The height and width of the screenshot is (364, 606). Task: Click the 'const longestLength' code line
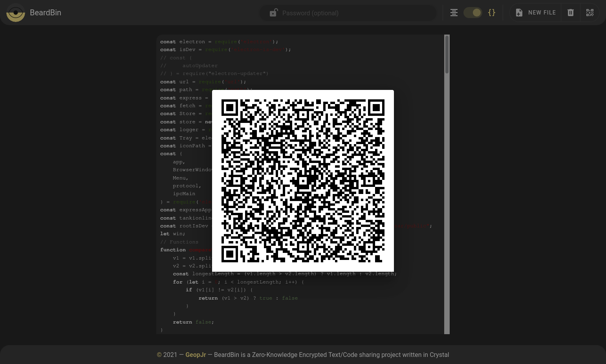pyautogui.click(x=285, y=274)
